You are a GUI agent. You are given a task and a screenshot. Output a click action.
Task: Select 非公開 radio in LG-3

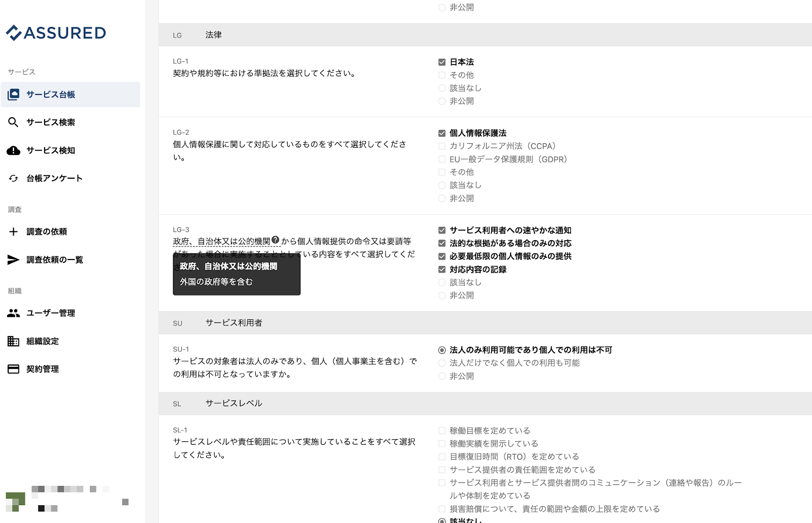pos(442,296)
